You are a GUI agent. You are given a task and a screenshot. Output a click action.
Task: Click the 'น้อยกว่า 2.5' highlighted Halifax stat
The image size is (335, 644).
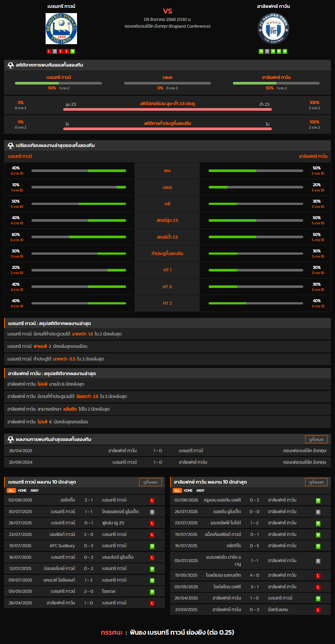pyautogui.click(x=87, y=396)
